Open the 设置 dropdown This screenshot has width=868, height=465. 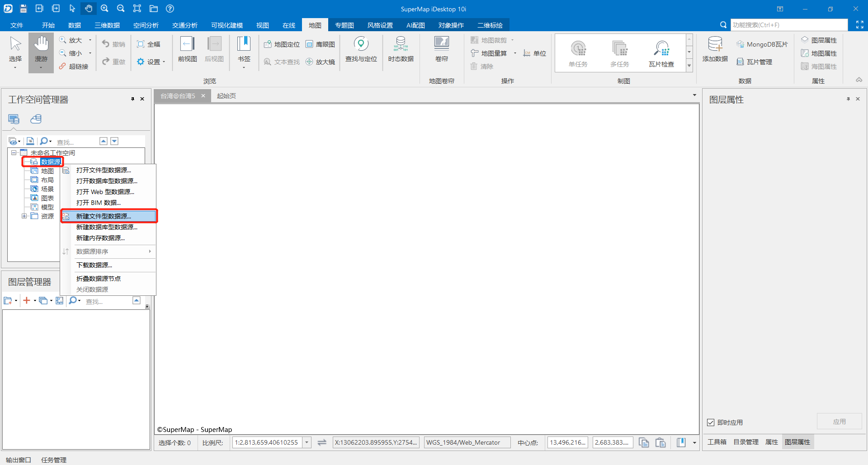[151, 62]
